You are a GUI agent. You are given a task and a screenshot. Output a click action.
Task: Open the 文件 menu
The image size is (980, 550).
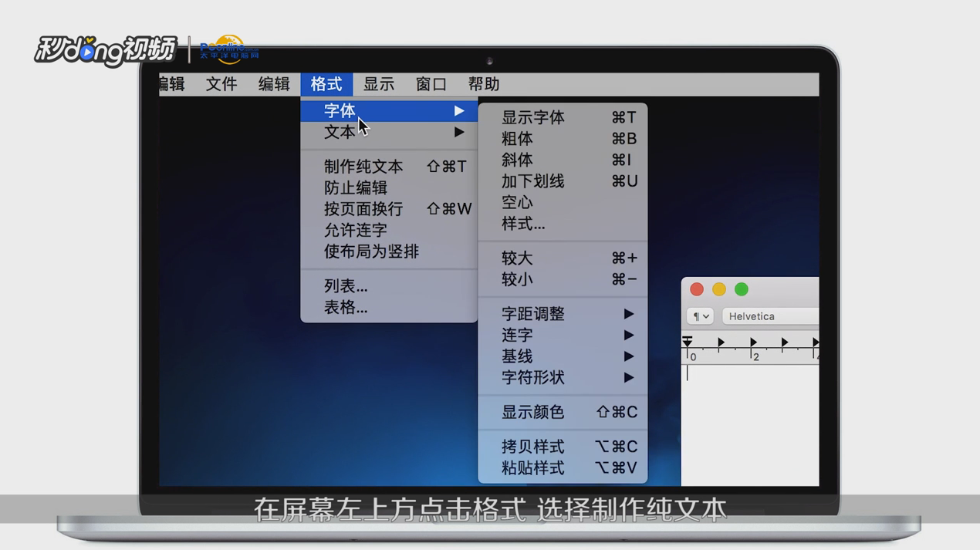(221, 84)
